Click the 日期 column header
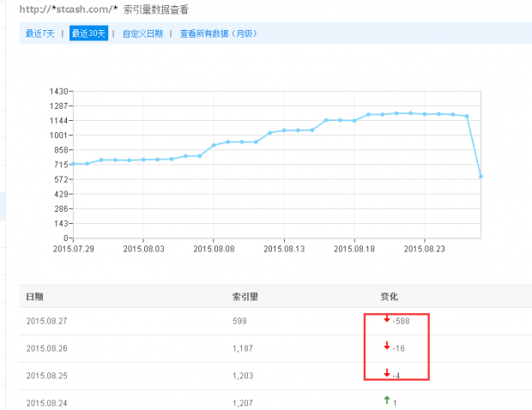The image size is (532, 410). (34, 297)
